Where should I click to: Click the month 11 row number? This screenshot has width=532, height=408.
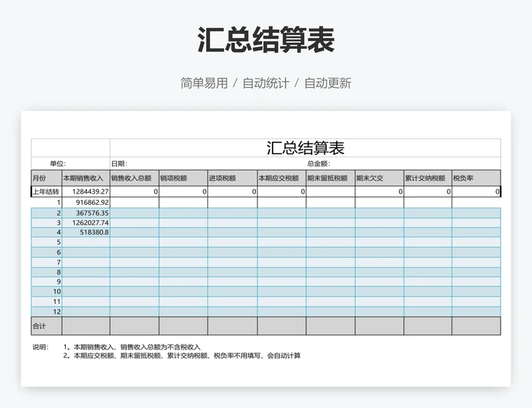point(57,302)
